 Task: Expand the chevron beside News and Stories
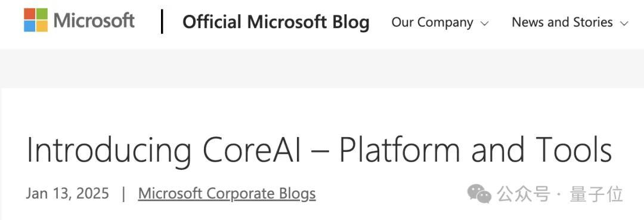tap(624, 23)
